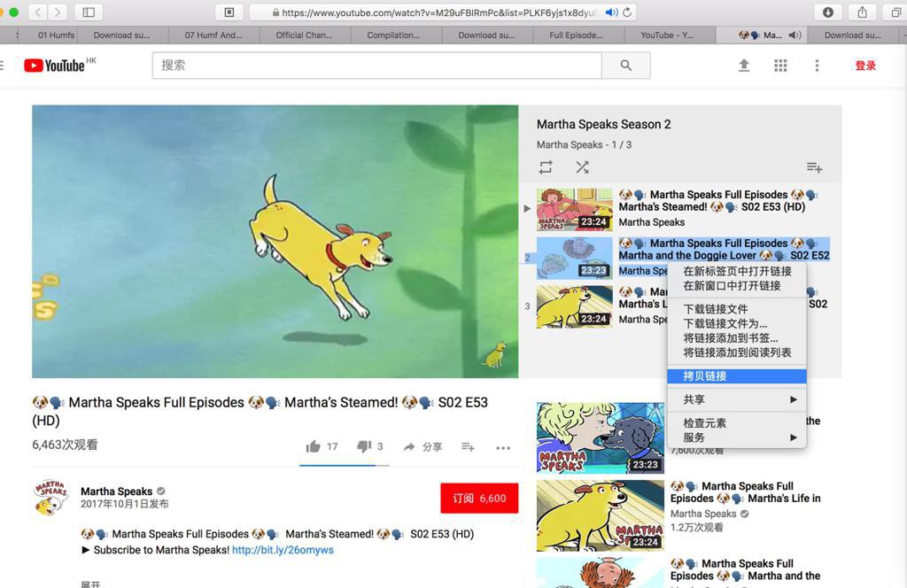Click the main video player
The height and width of the screenshot is (588, 907).
click(275, 241)
